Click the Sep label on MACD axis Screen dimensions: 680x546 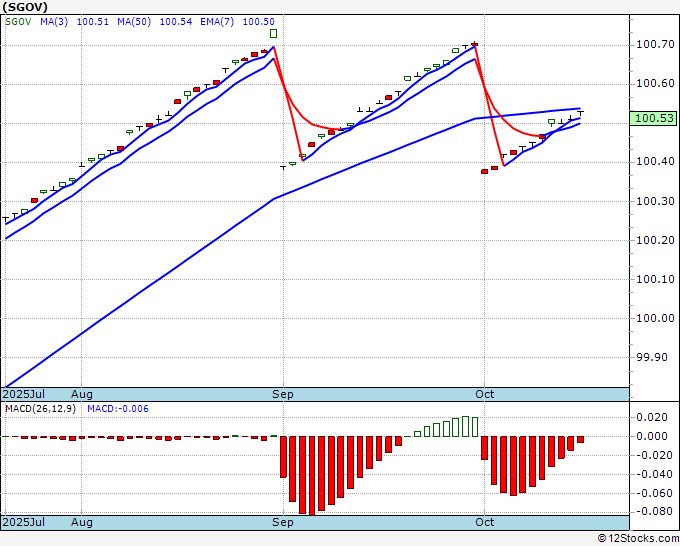[283, 522]
